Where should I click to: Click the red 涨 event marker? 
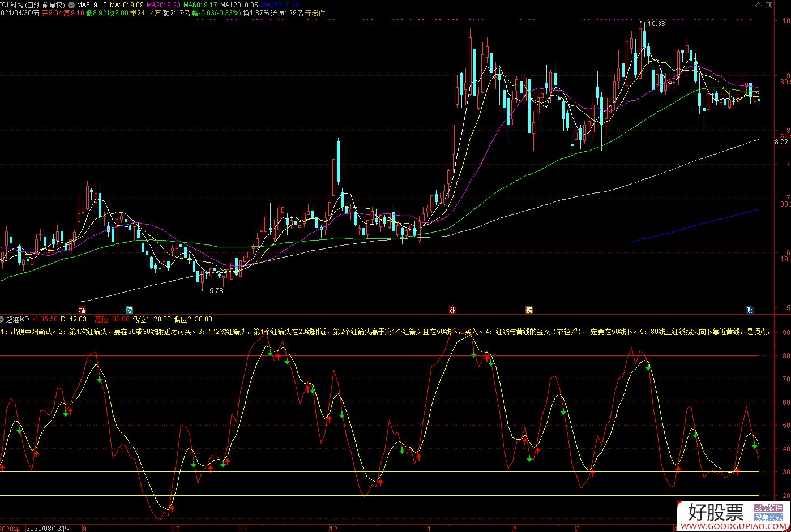452,310
